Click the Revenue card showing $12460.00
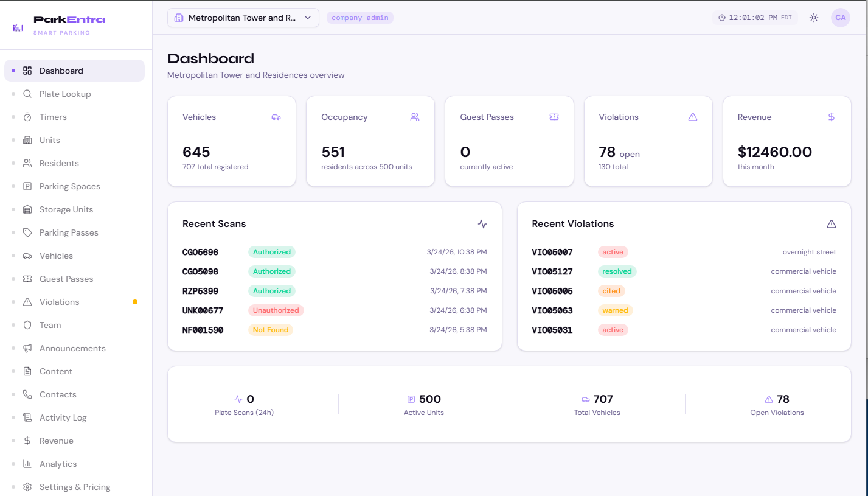868x496 pixels. click(786, 141)
